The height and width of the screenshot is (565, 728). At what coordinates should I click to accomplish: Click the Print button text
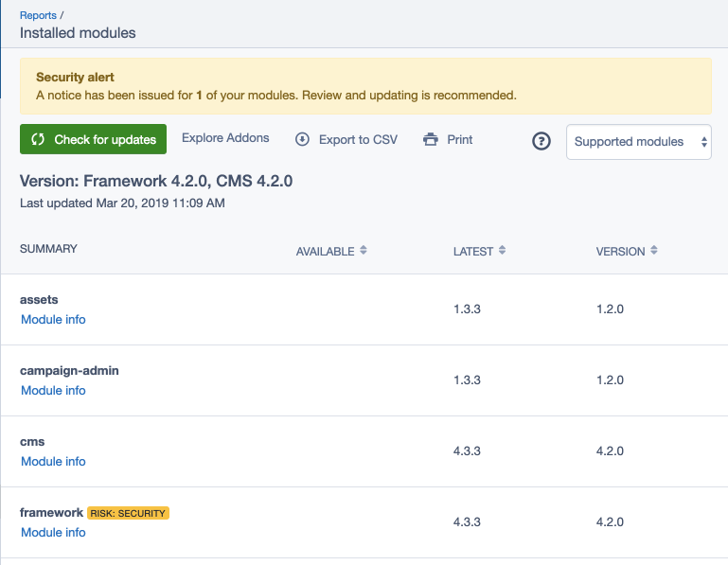pyautogui.click(x=459, y=139)
